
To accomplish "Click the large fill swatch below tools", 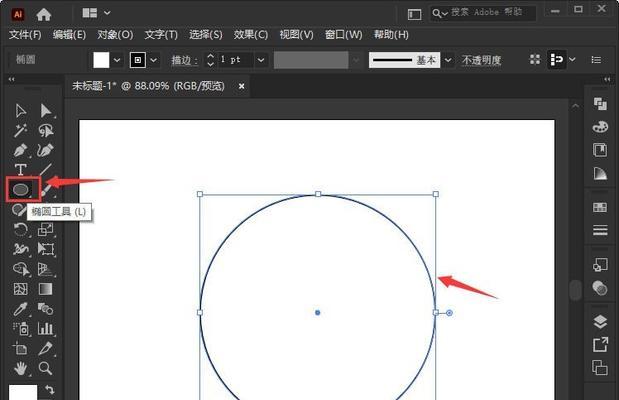I will click(x=23, y=392).
